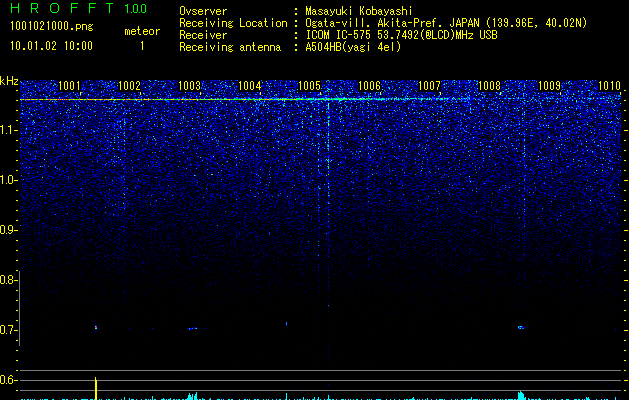Click the timestamp 10.01.02 10:00
Viewport: 629px width, 400px height.
click(51, 46)
